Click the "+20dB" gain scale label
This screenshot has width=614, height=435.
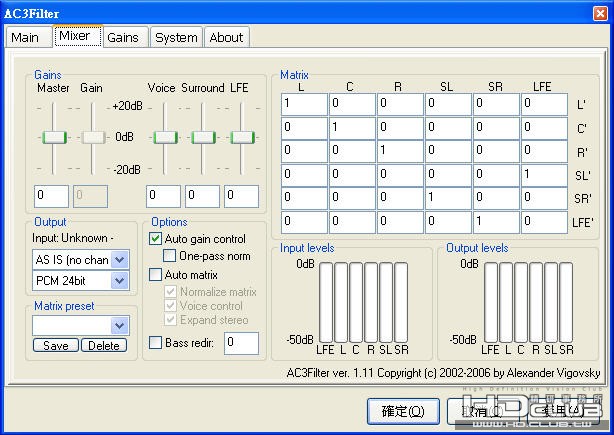point(127,106)
